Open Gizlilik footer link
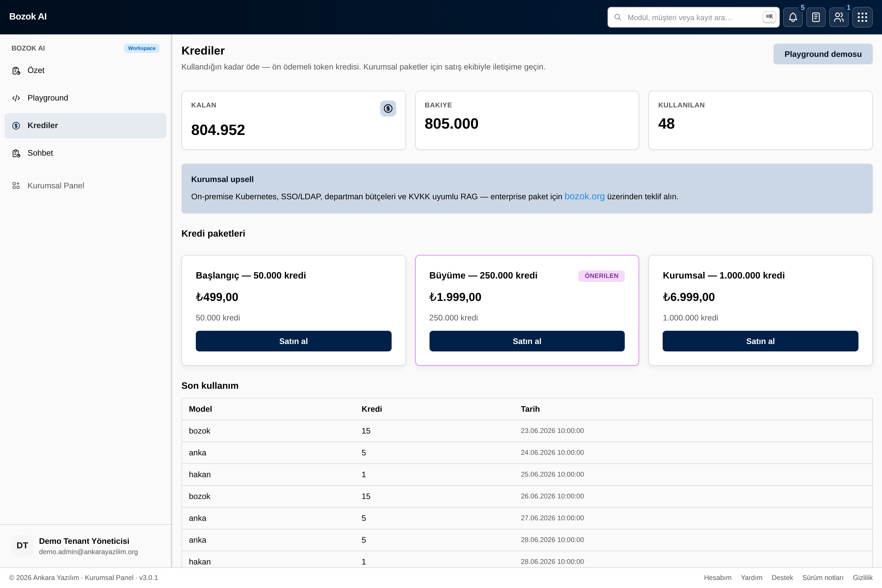Viewport: 882px width, 588px height. coord(862,578)
